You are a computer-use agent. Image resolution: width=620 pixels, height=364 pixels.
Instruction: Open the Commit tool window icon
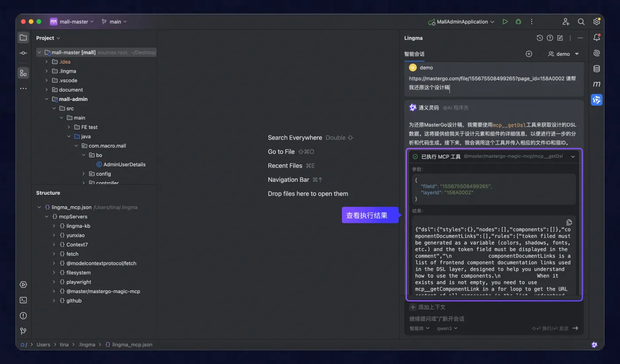pyautogui.click(x=23, y=54)
